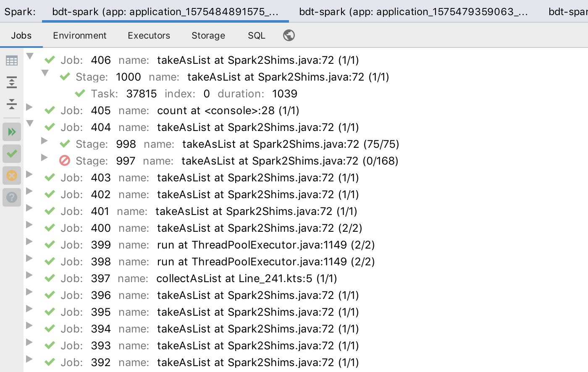Expand Job 397 tree node

coord(29,275)
